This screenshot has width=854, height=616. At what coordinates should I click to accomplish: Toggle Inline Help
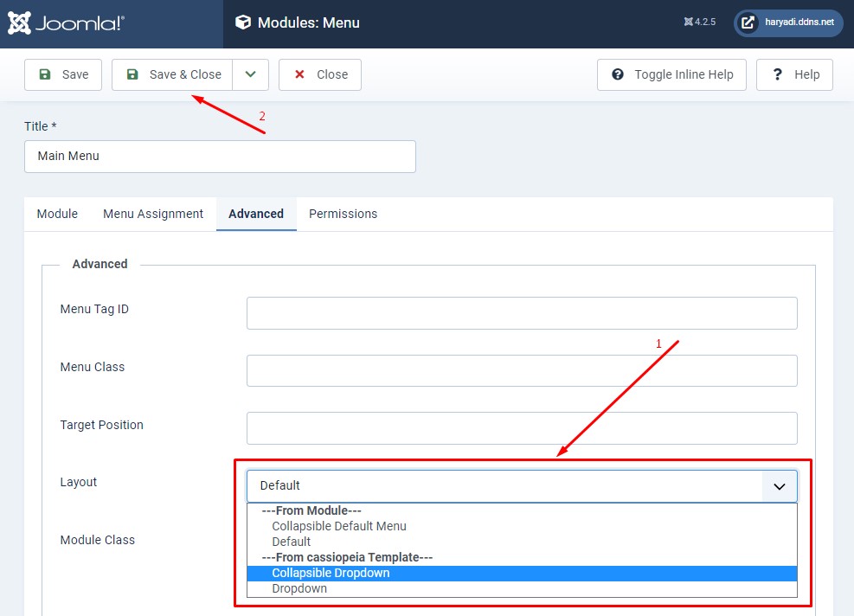[x=672, y=74]
